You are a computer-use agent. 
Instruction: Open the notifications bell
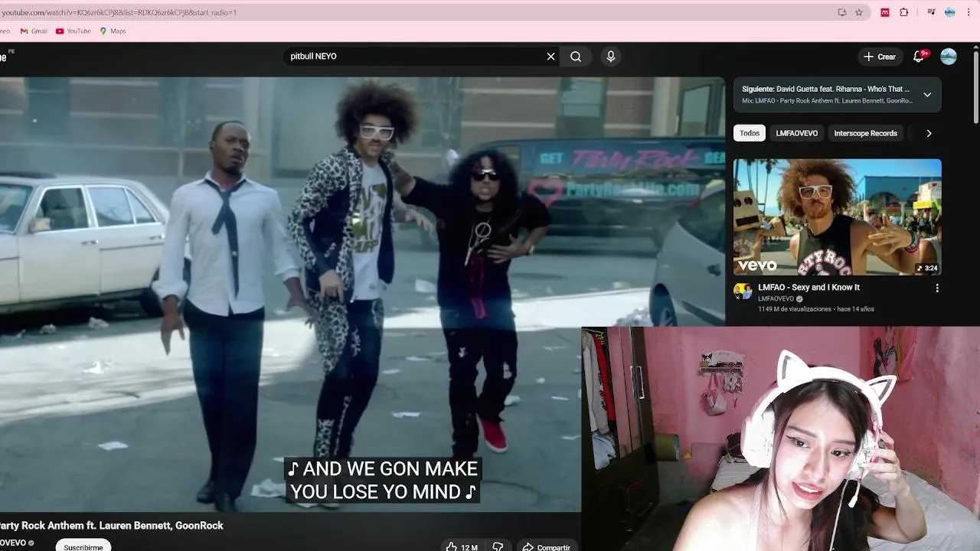point(919,57)
